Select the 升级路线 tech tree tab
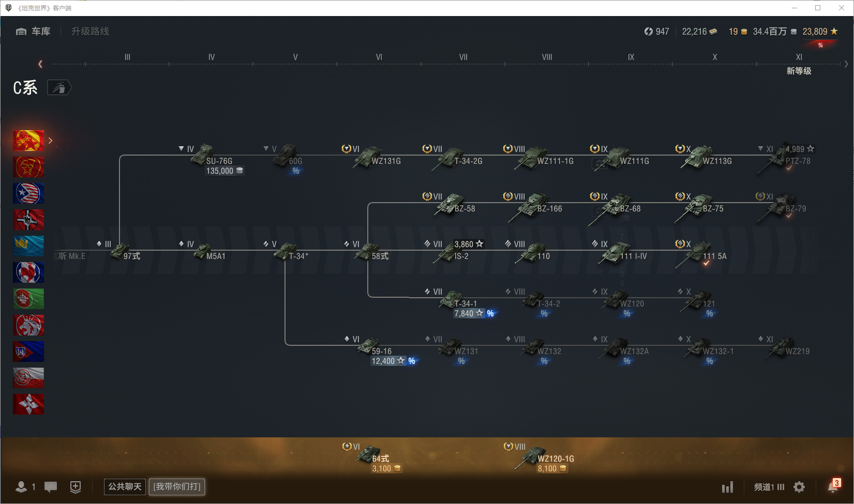This screenshot has height=504, width=854. click(x=90, y=32)
